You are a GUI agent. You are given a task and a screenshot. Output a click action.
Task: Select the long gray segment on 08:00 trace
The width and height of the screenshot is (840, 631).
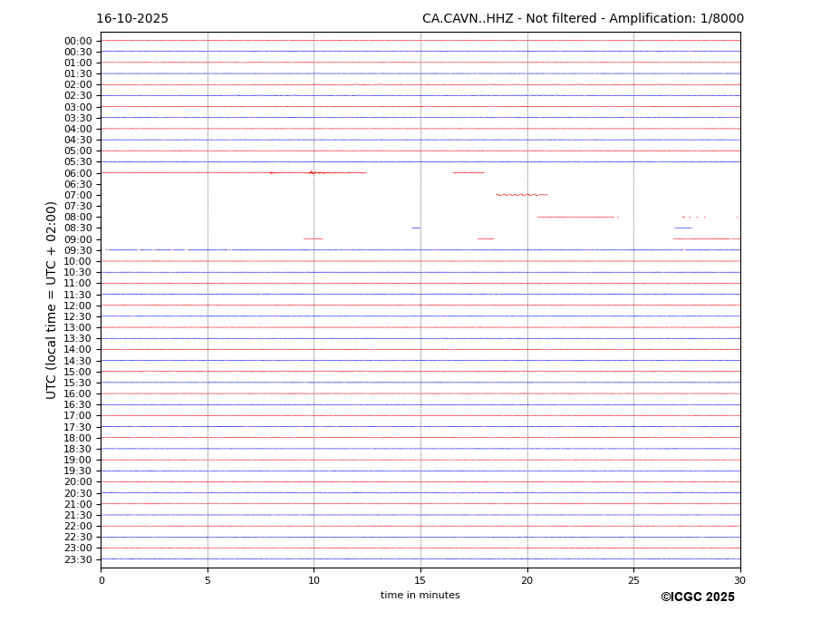575,217
